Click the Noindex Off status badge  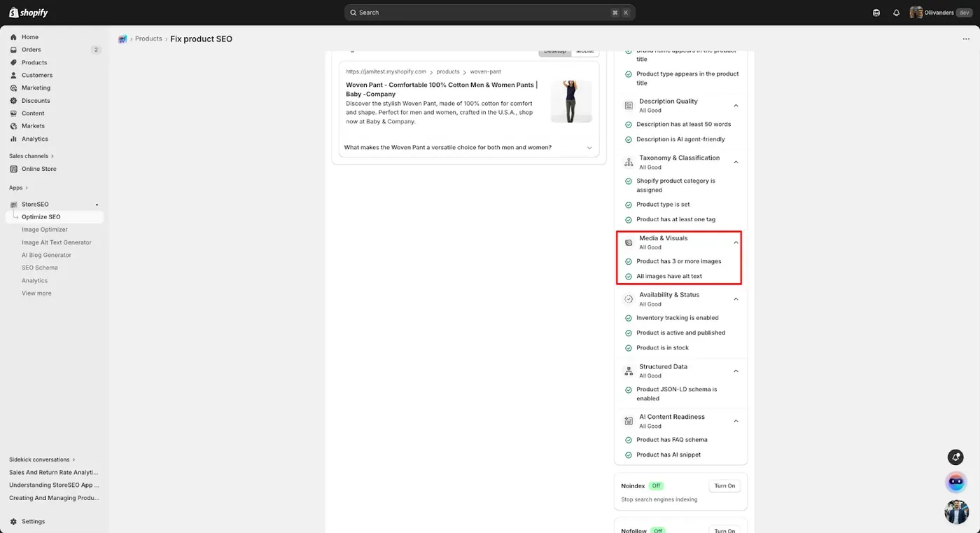tap(656, 486)
